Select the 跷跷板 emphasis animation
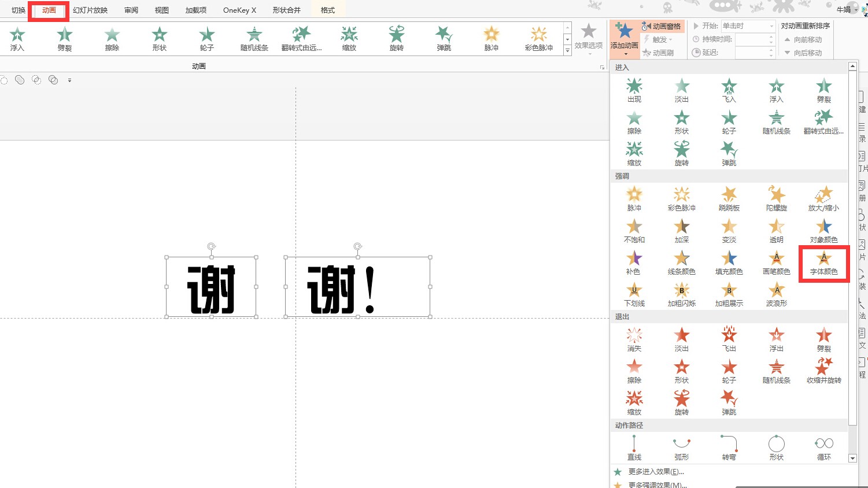Viewport: 868px width, 488px height. click(729, 198)
